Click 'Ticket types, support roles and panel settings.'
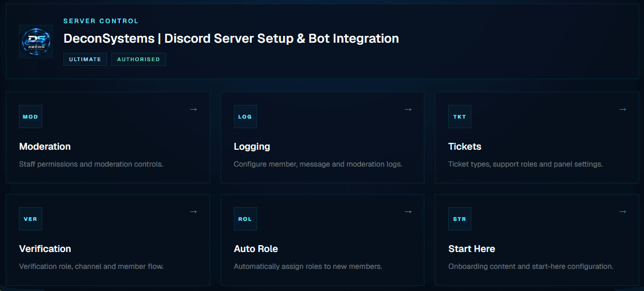 [525, 164]
